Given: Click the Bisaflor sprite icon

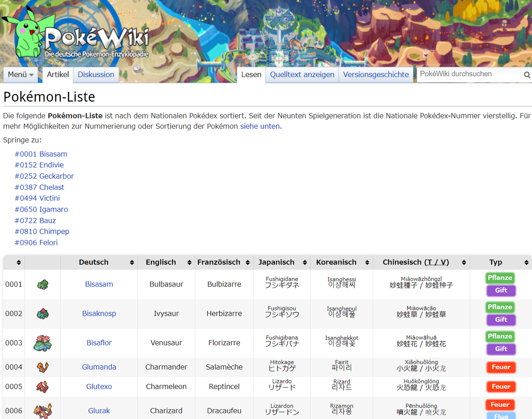Looking at the screenshot, I should coord(43,343).
